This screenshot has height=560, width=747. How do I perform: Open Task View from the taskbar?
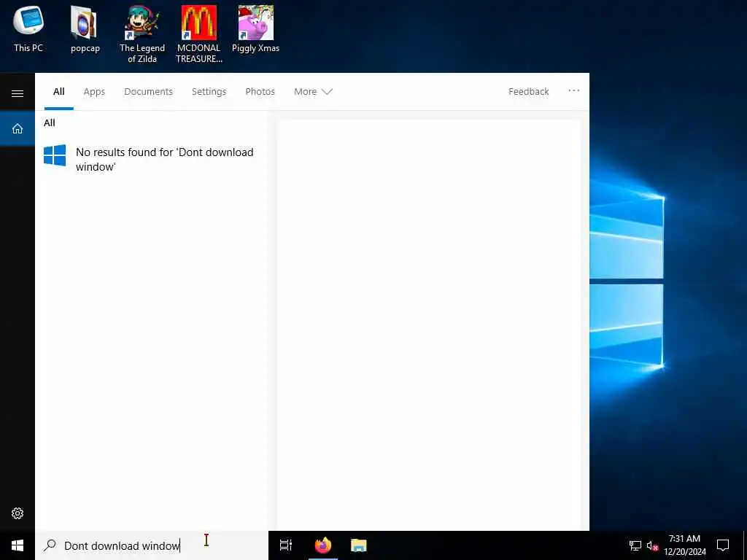pyautogui.click(x=286, y=545)
